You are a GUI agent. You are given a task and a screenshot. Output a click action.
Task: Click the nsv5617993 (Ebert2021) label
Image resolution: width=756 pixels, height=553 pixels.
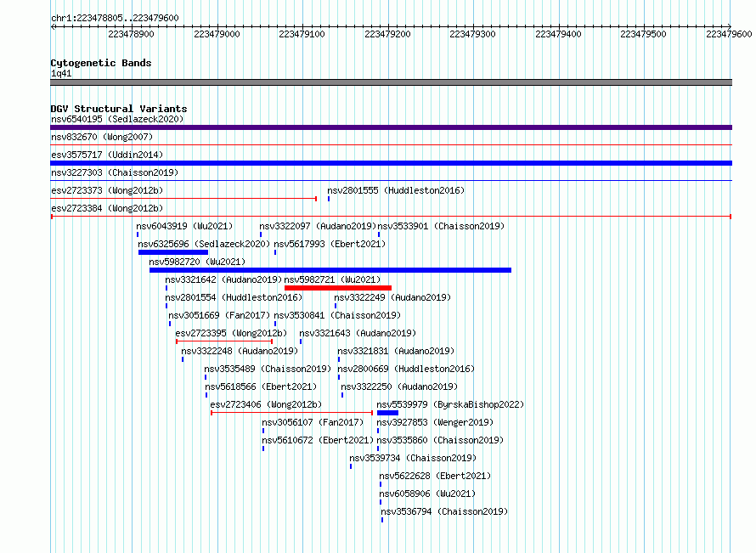[x=330, y=244]
